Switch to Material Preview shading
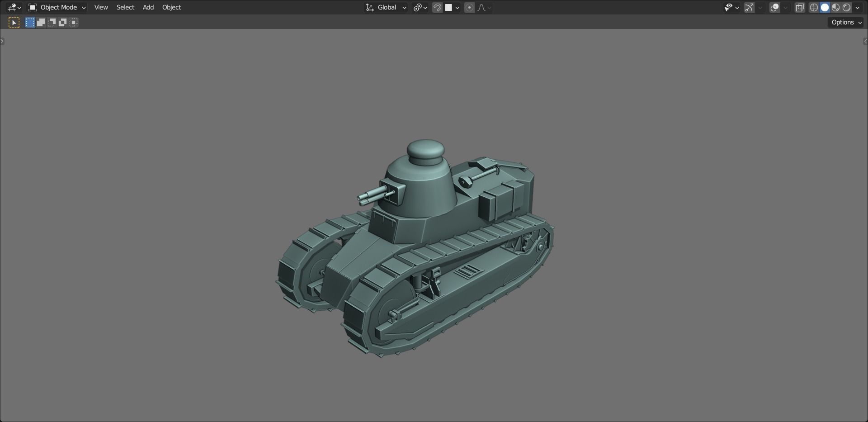 point(835,7)
